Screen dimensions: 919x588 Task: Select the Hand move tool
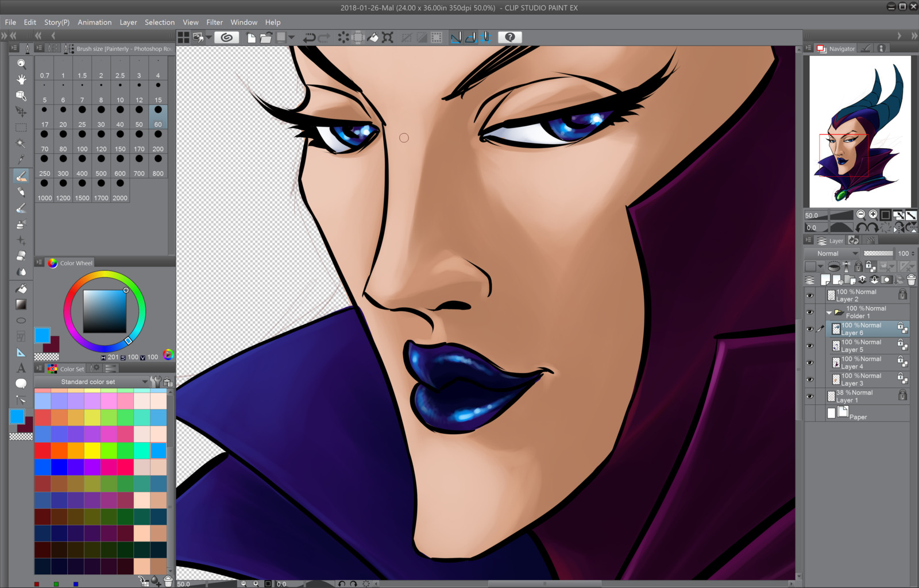(21, 79)
